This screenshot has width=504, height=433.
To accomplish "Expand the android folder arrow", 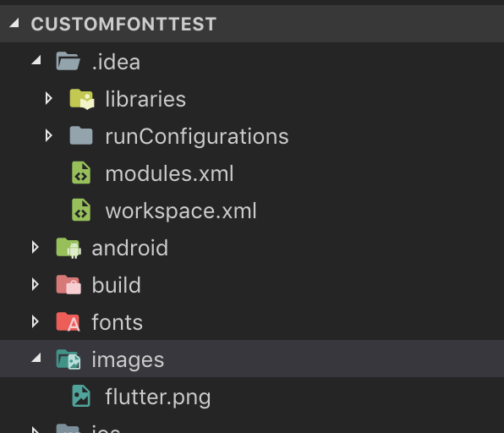I will [x=36, y=247].
